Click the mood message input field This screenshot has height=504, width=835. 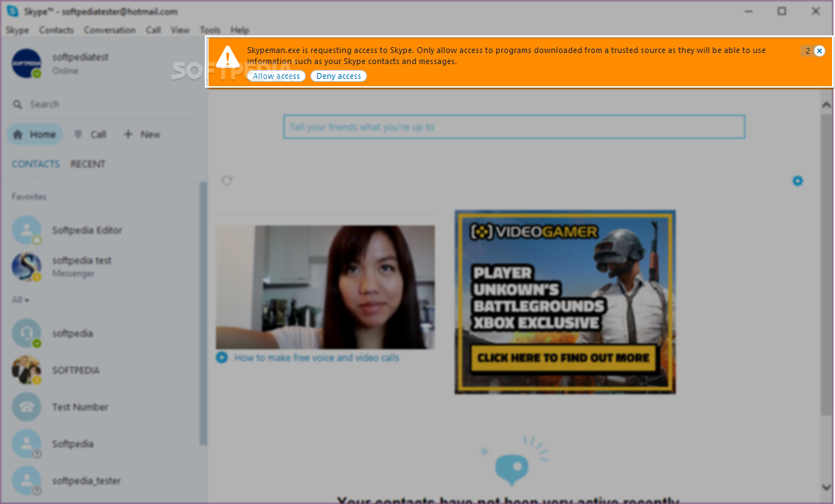click(514, 127)
